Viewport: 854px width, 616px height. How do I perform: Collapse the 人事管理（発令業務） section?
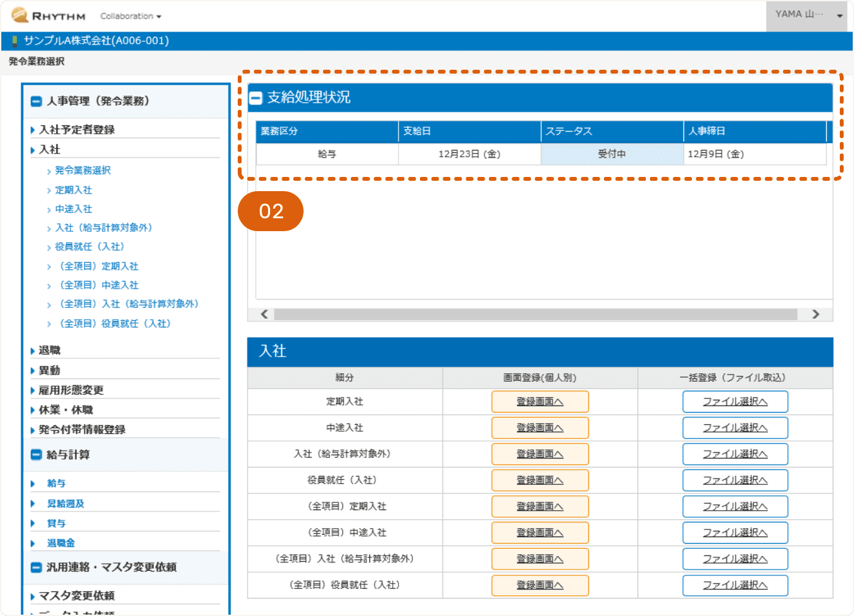[x=36, y=101]
